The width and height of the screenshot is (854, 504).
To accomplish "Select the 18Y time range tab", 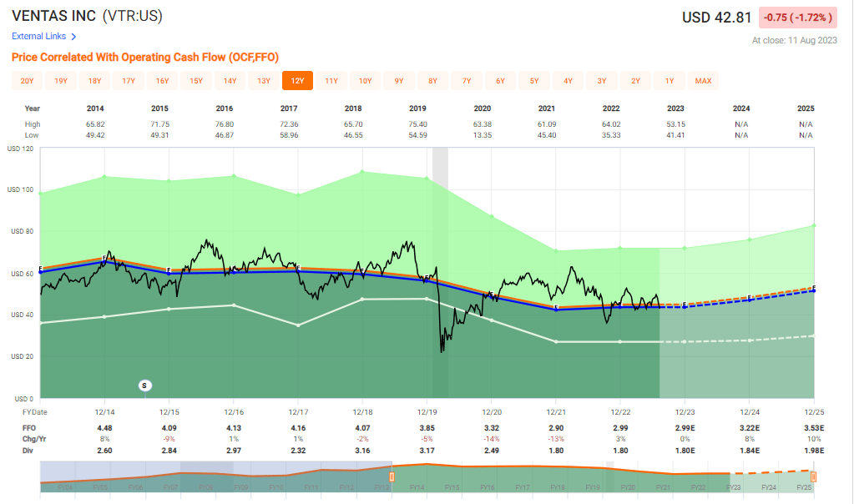I will point(95,81).
